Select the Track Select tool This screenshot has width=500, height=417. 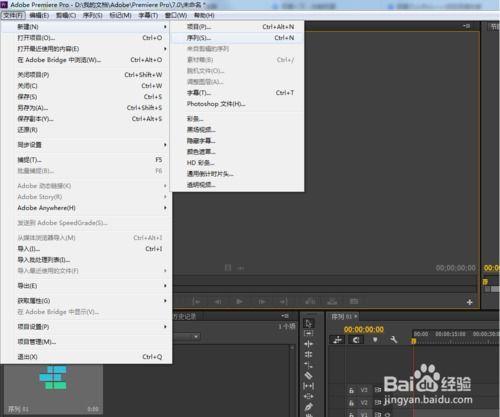pyautogui.click(x=308, y=334)
